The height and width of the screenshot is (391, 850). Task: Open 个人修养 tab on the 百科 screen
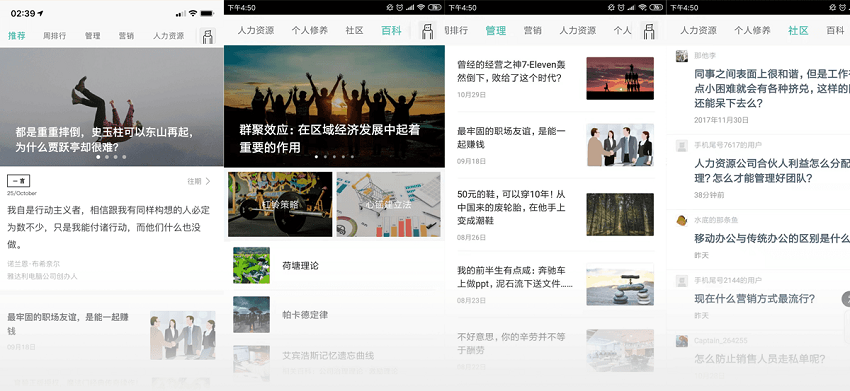coord(310,30)
